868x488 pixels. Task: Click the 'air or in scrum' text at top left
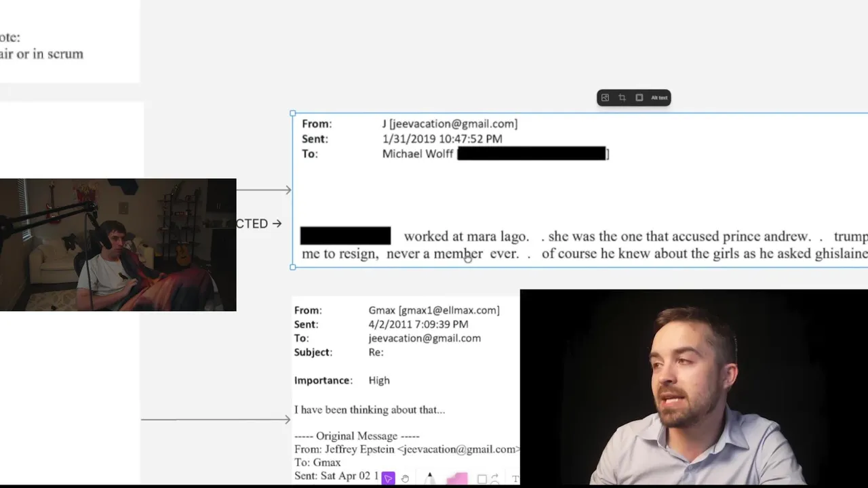[x=41, y=54]
